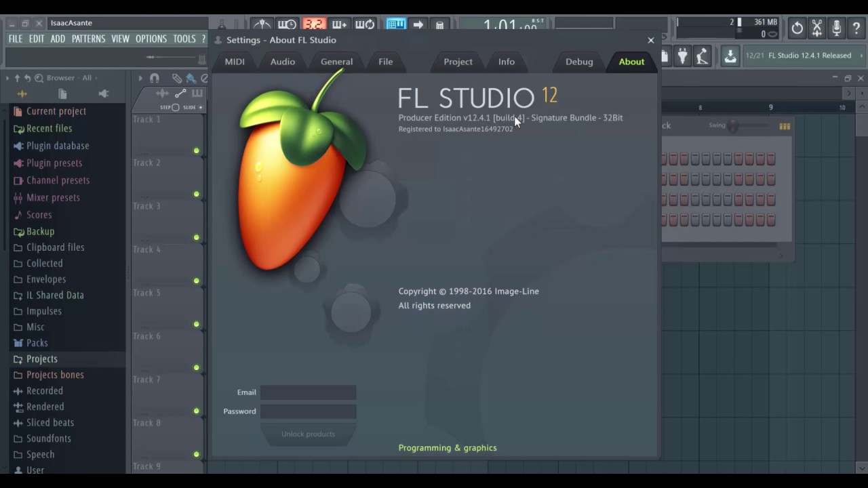The height and width of the screenshot is (488, 868).
Task: Click the step editing arrow icon
Action: point(418,25)
